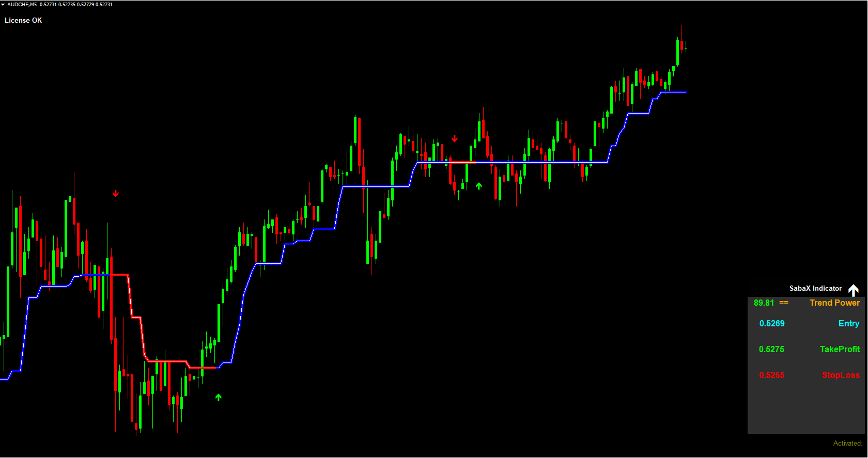Click the License OK status text
Screen dimensions: 868x458
point(23,21)
